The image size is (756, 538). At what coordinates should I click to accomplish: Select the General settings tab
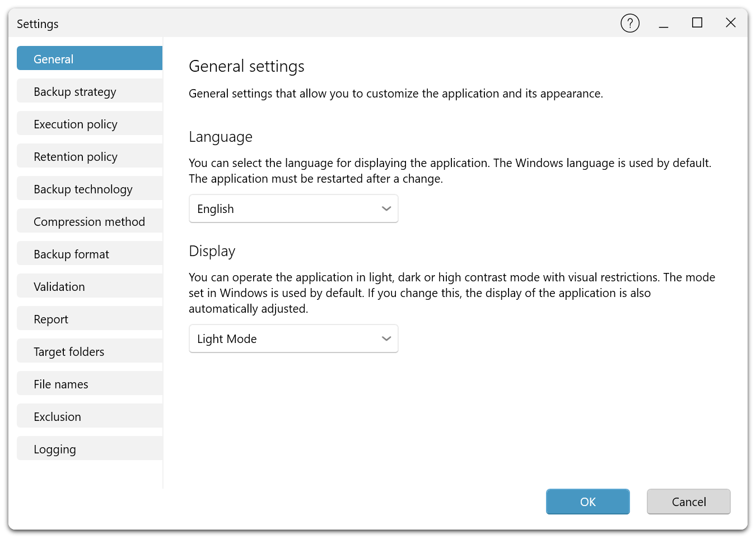(90, 59)
